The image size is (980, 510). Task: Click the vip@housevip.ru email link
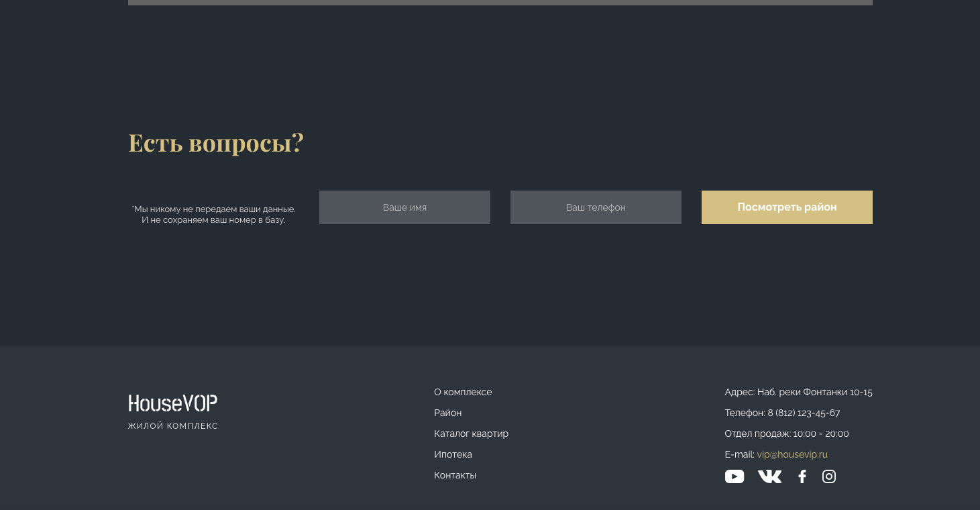point(792,454)
